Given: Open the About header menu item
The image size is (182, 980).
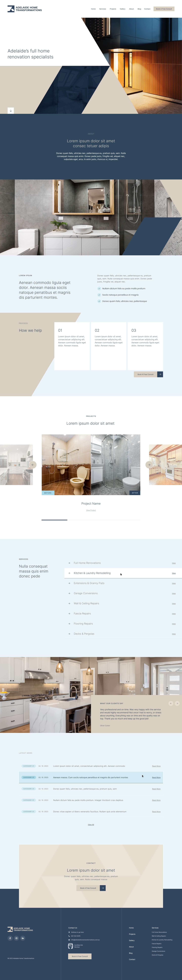Looking at the screenshot, I should pos(131,9).
